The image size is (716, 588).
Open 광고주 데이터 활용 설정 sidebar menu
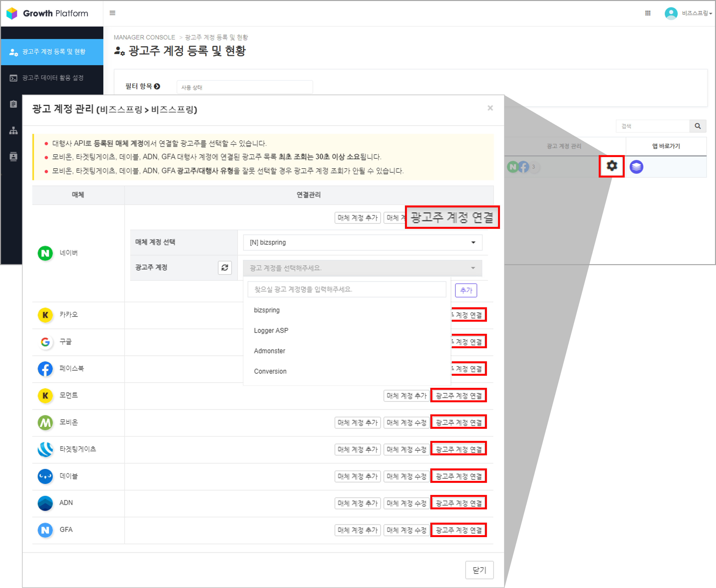coord(52,78)
